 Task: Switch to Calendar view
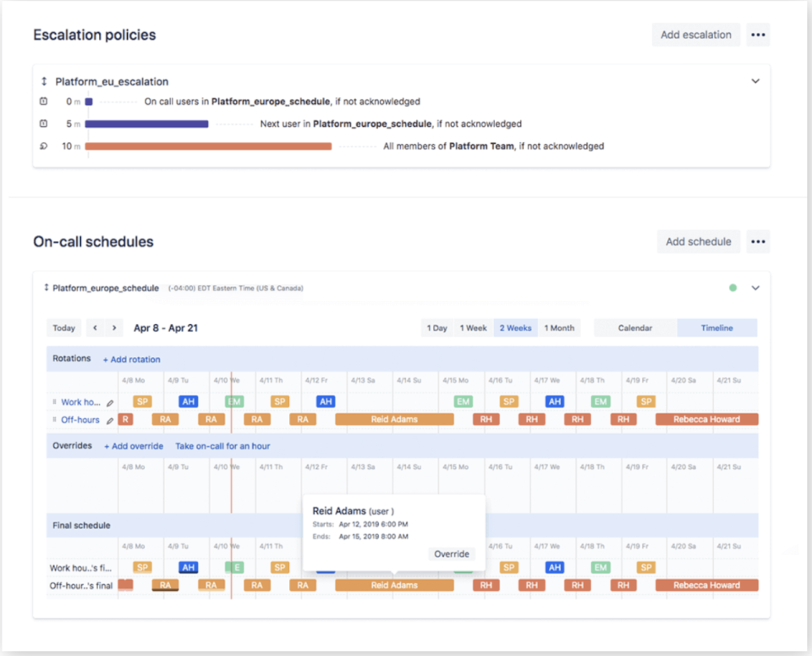pos(635,328)
